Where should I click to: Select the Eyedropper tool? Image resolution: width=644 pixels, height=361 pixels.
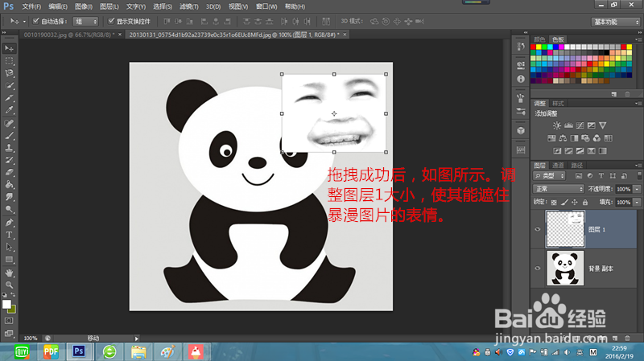coord(9,110)
